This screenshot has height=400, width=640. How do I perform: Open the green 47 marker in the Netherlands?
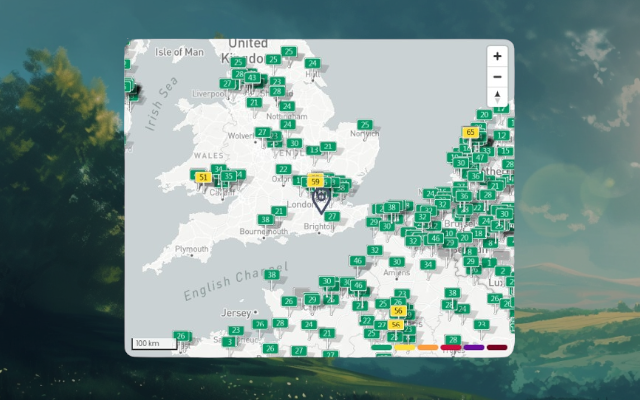[x=480, y=158]
